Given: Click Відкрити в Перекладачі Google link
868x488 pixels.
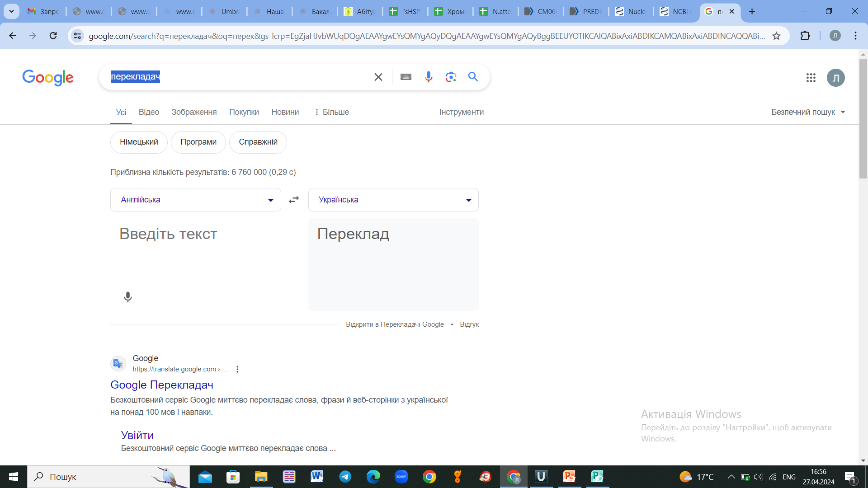Looking at the screenshot, I should 395,324.
